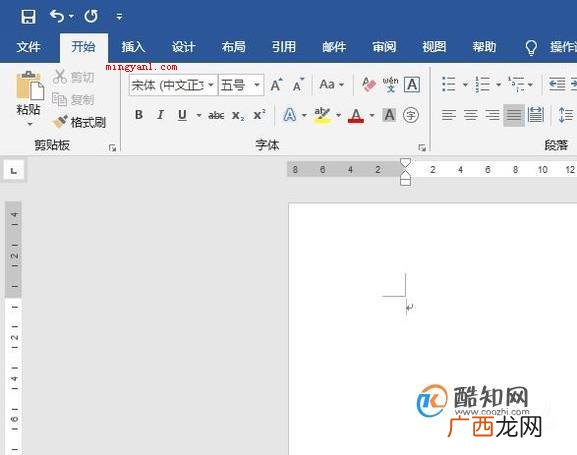577x455 pixels.
Task: Switch to the 布局 (Layout) tab
Action: [x=233, y=47]
